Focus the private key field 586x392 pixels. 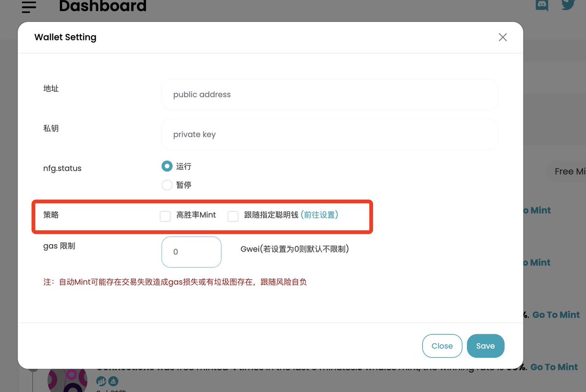pos(330,134)
